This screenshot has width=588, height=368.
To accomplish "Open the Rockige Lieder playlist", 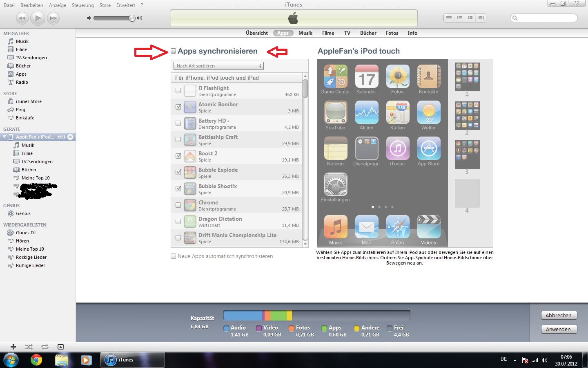I will [31, 257].
